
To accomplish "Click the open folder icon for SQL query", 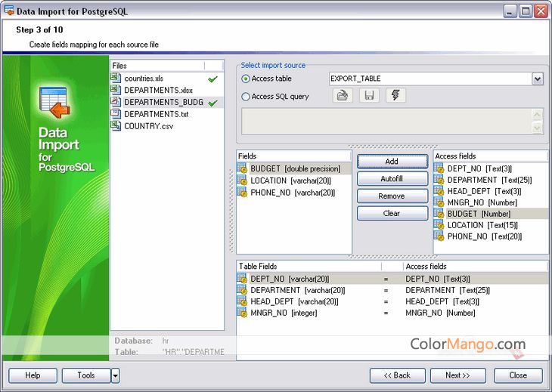I will tap(343, 96).
